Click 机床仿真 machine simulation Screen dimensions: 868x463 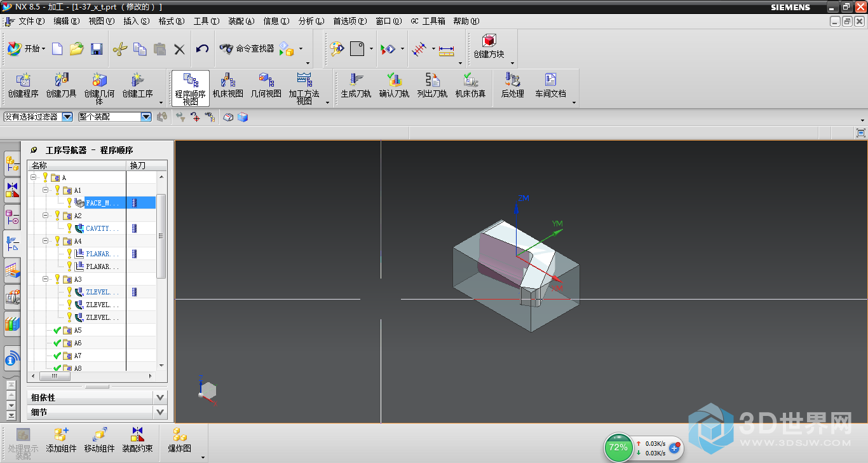coord(471,86)
